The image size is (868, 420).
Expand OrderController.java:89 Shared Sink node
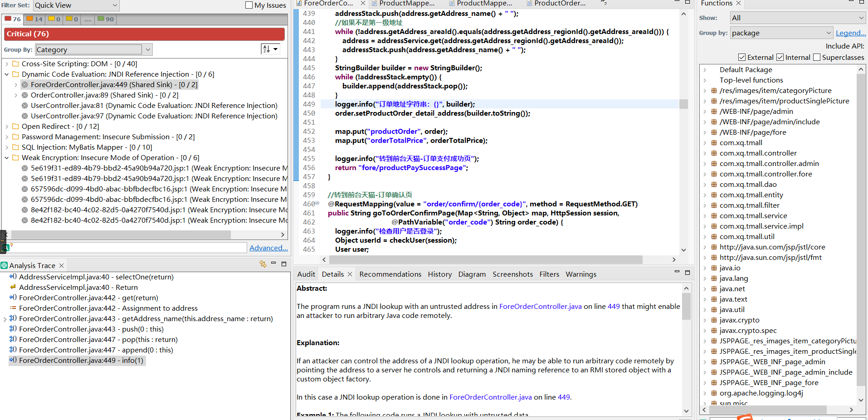[x=16, y=95]
